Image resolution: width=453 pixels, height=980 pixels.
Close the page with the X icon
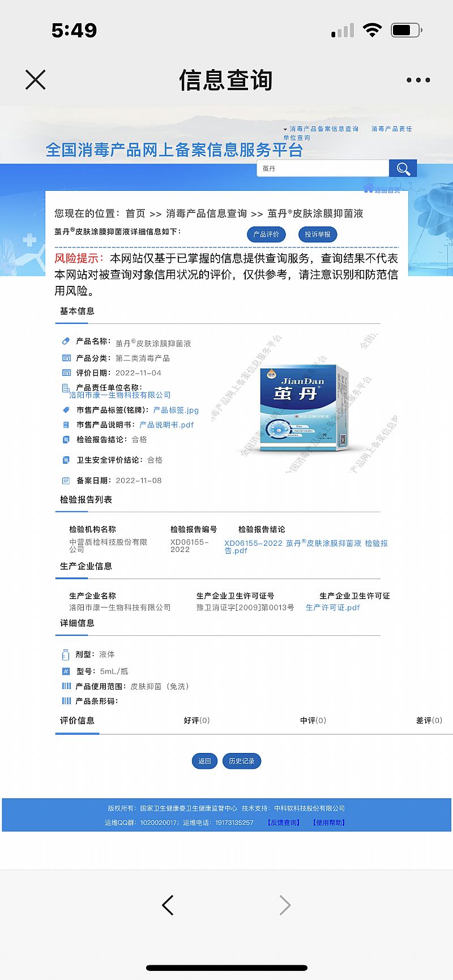point(35,80)
